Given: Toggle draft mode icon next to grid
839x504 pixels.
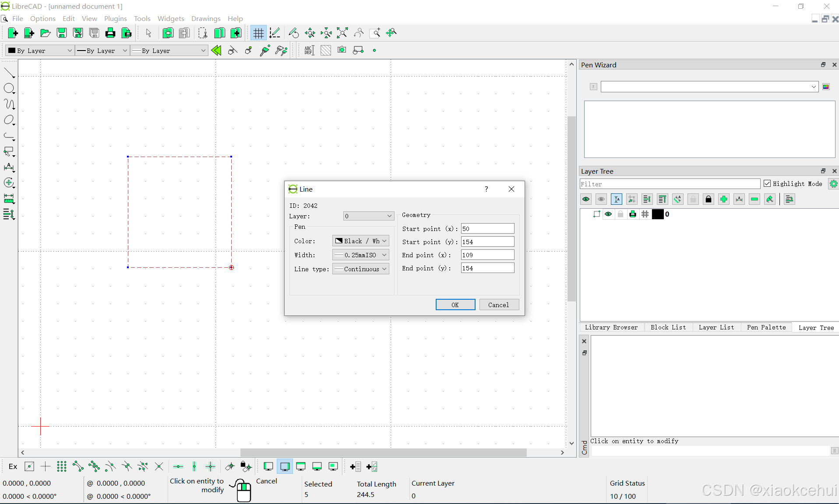Looking at the screenshot, I should 275,33.
